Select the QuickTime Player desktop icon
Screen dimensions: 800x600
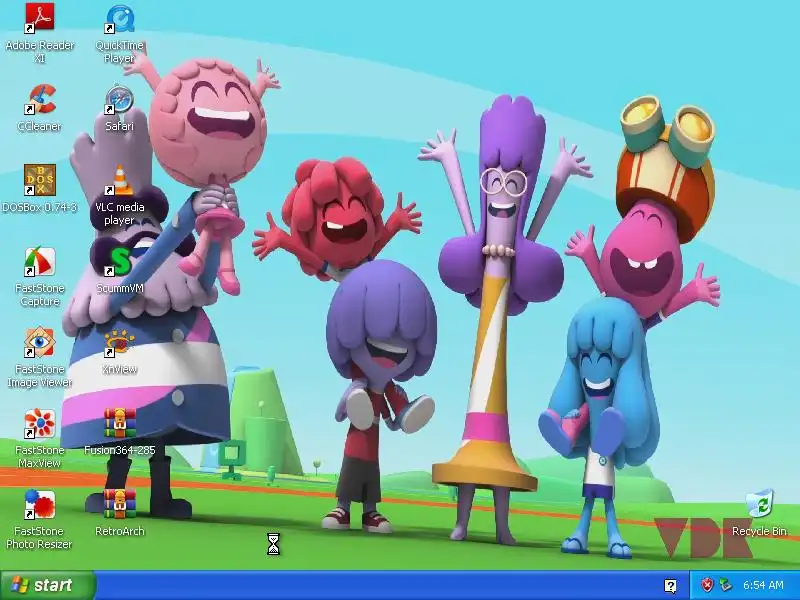pyautogui.click(x=119, y=18)
